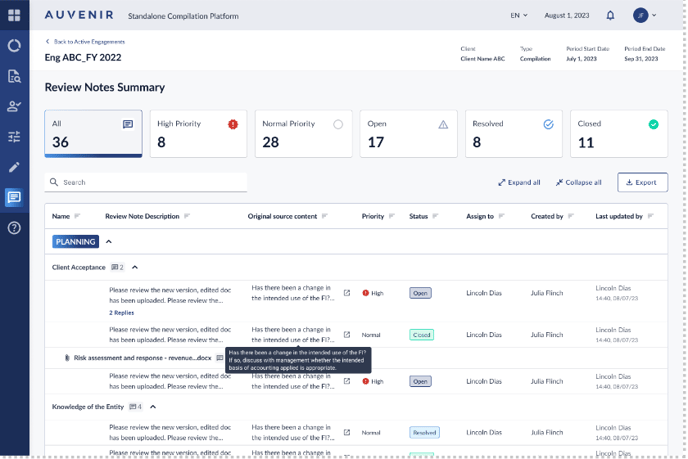Collapse the Knowledge of the Entity group

click(x=153, y=407)
